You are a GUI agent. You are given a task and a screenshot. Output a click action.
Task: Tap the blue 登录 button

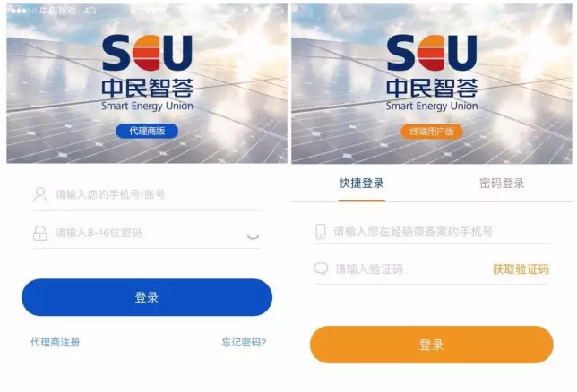coord(147,297)
